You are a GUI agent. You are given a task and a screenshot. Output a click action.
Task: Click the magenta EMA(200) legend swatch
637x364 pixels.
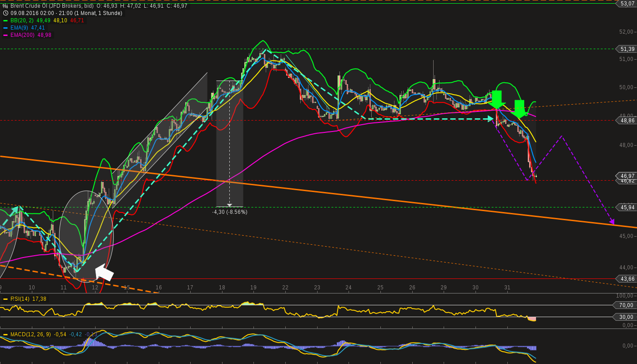coord(5,35)
